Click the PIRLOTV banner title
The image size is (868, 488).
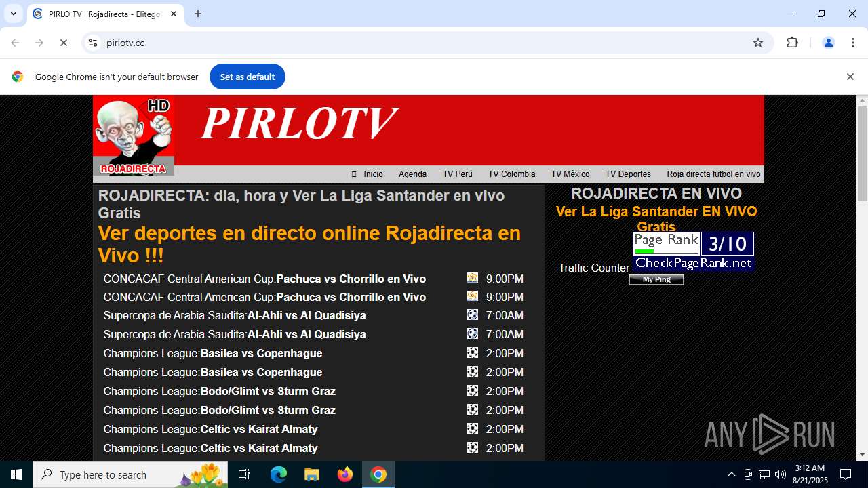point(298,123)
